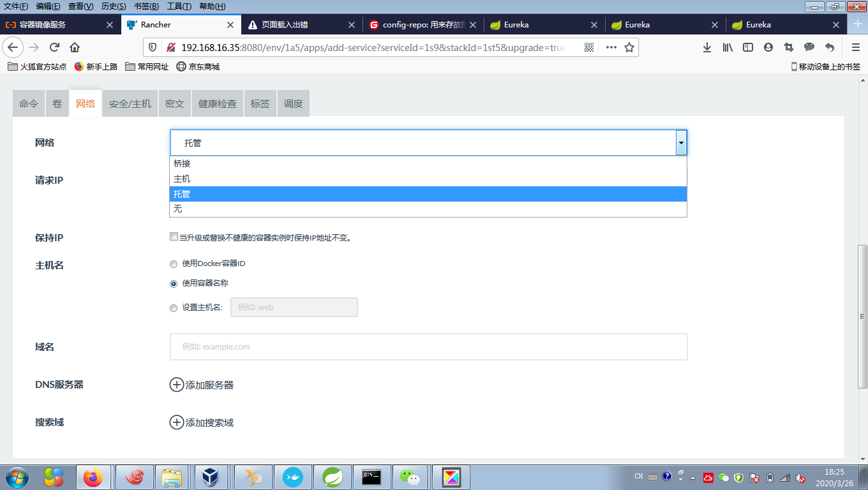Viewport: 868px width, 490px height.
Task: Open a new browser tab with plus
Action: (x=858, y=24)
